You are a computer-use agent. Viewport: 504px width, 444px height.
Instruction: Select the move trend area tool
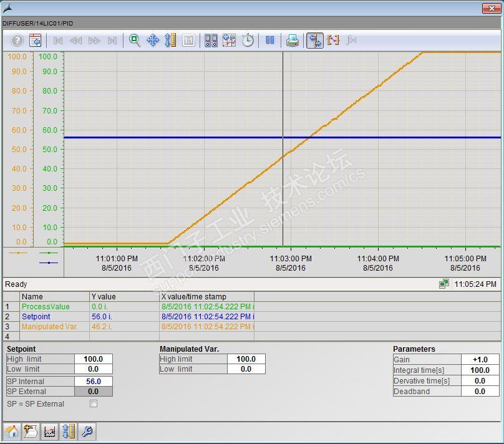153,41
